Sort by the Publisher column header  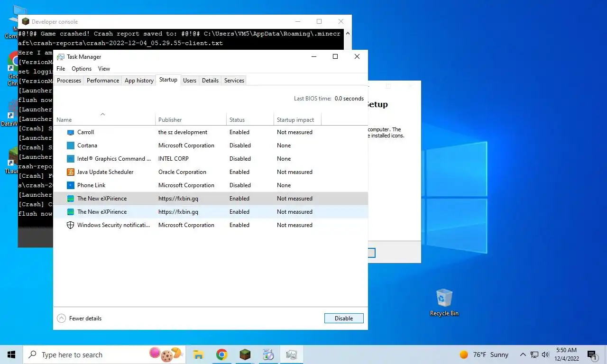coord(191,120)
